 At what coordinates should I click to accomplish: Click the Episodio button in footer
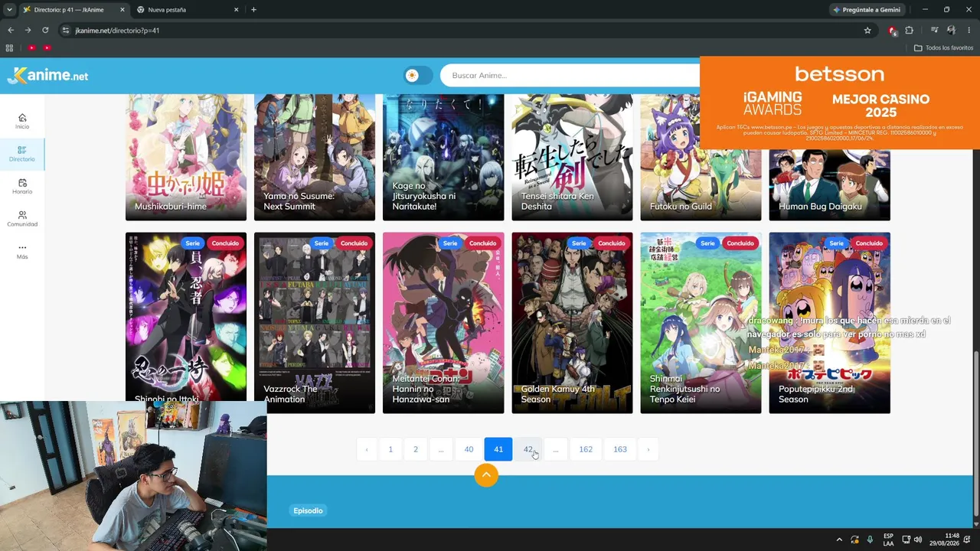[x=309, y=510]
